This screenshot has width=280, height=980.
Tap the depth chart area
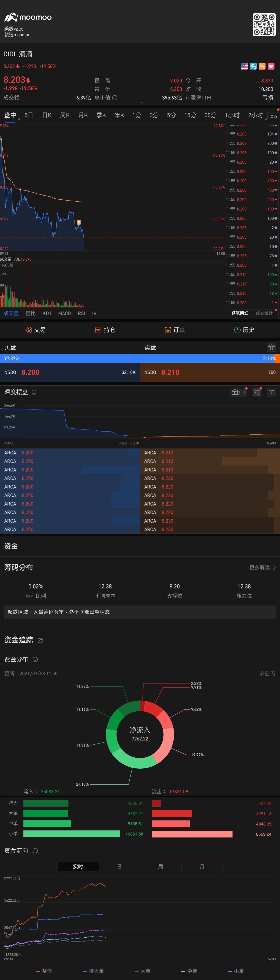tap(140, 422)
